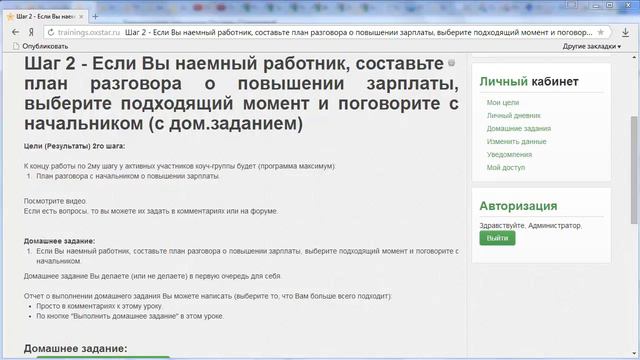Open downloads with the arrow icon
The height and width of the screenshot is (360, 640).
coord(625,32)
